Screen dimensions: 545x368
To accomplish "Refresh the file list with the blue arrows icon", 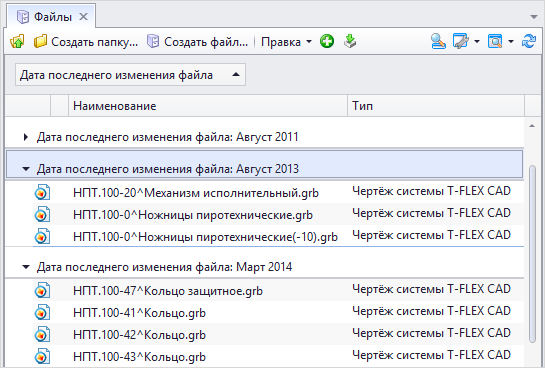I will click(x=529, y=41).
